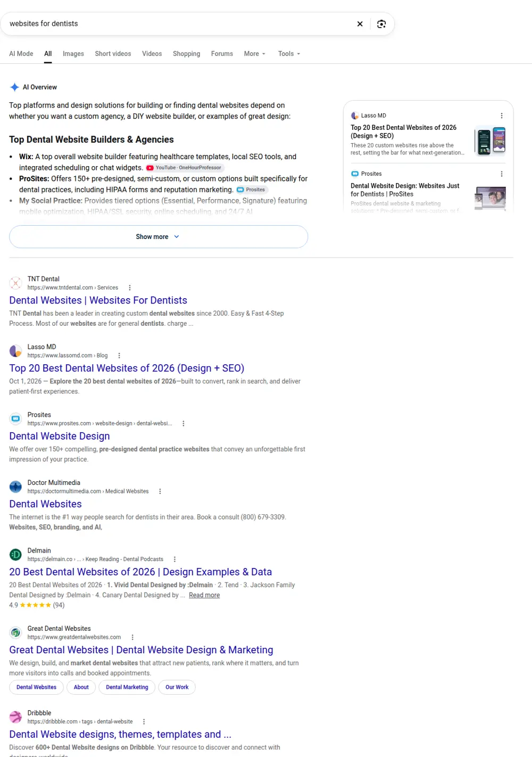Expand the More search filters dropdown
532x757 pixels.
pos(254,54)
